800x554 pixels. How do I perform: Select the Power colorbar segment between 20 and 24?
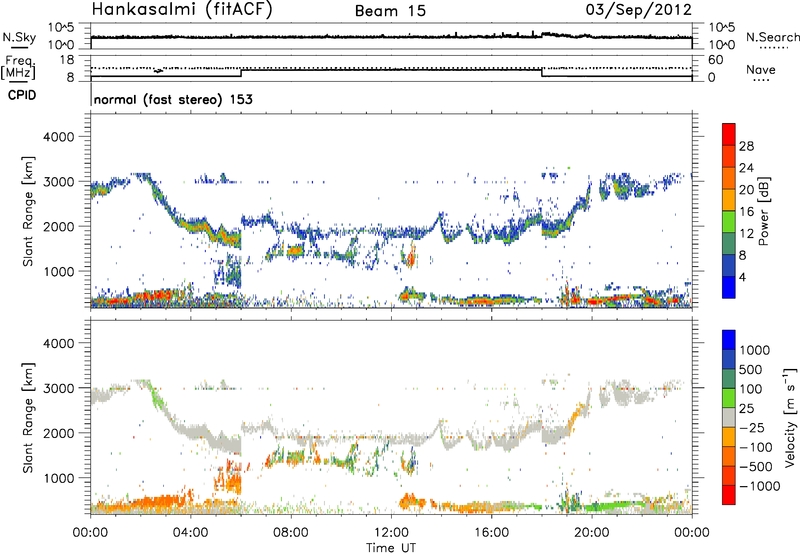point(729,178)
